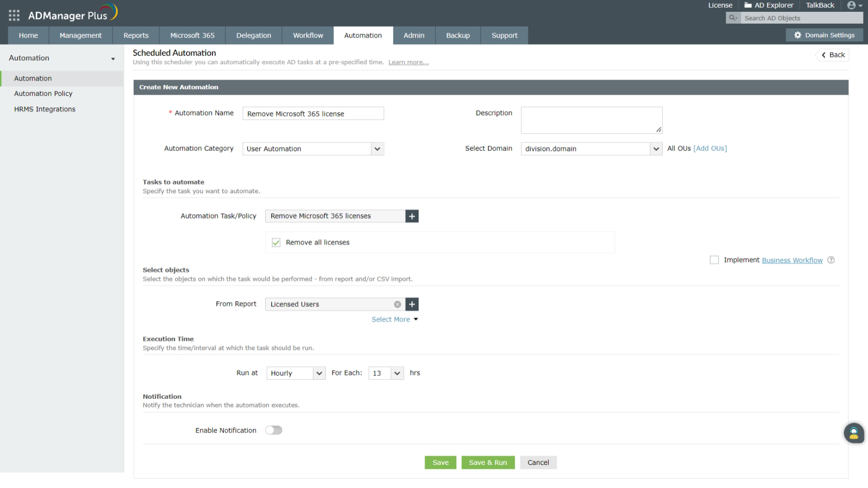Open TalkBack link

click(820, 5)
